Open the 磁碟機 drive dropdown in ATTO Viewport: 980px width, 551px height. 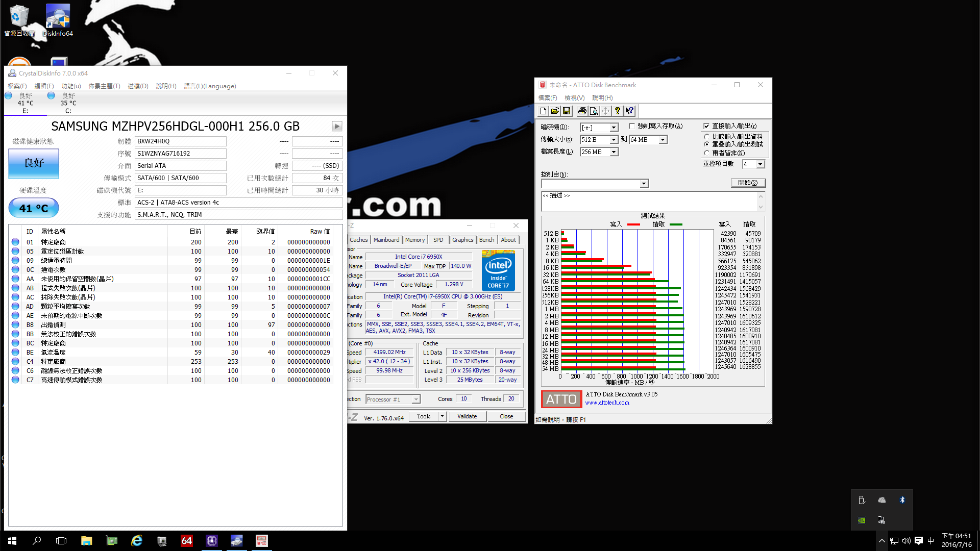coord(614,128)
